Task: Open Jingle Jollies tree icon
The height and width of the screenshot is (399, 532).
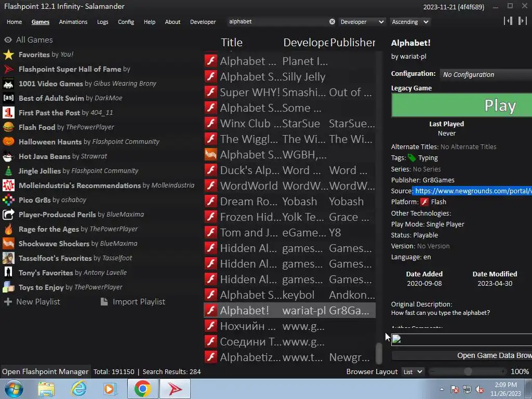Action: pos(8,171)
